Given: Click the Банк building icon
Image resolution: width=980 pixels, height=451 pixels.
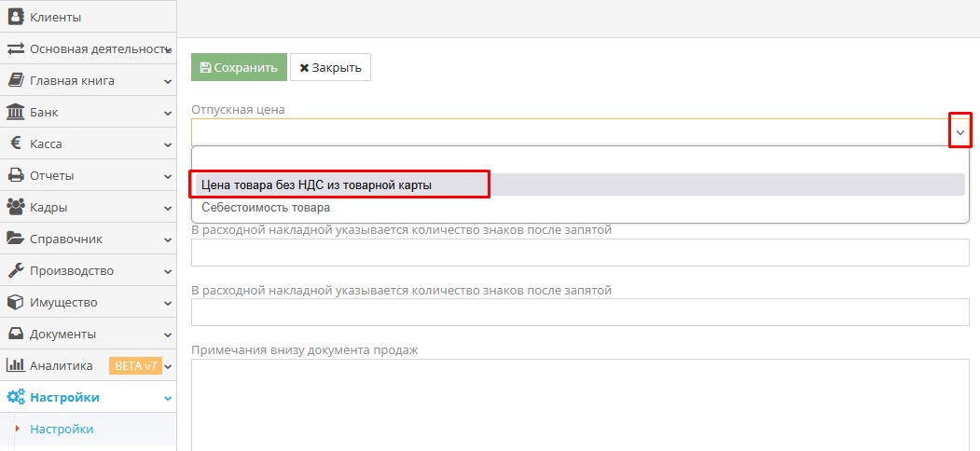Looking at the screenshot, I should coord(16,112).
